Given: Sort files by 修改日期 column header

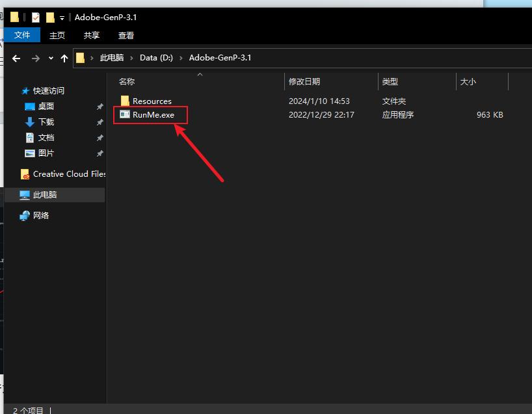Looking at the screenshot, I should [x=304, y=82].
